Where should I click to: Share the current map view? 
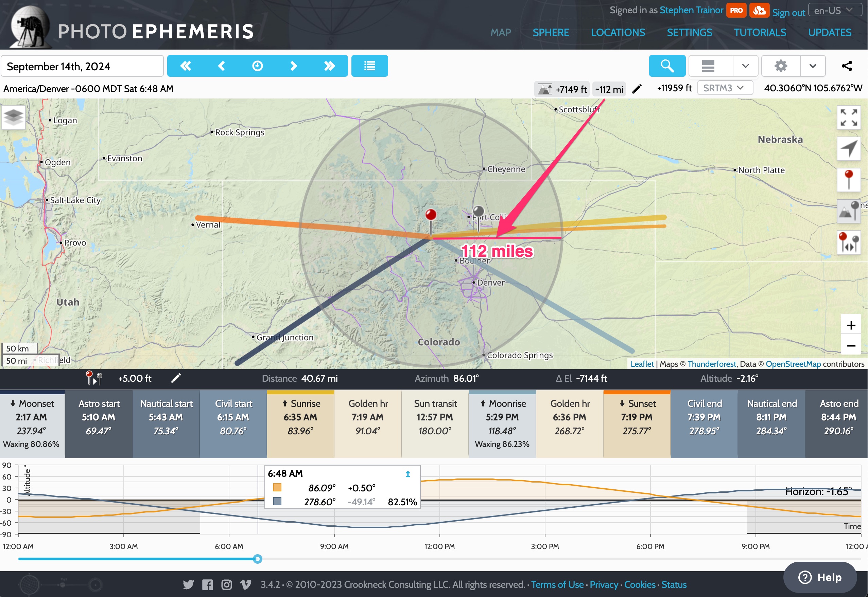(847, 66)
